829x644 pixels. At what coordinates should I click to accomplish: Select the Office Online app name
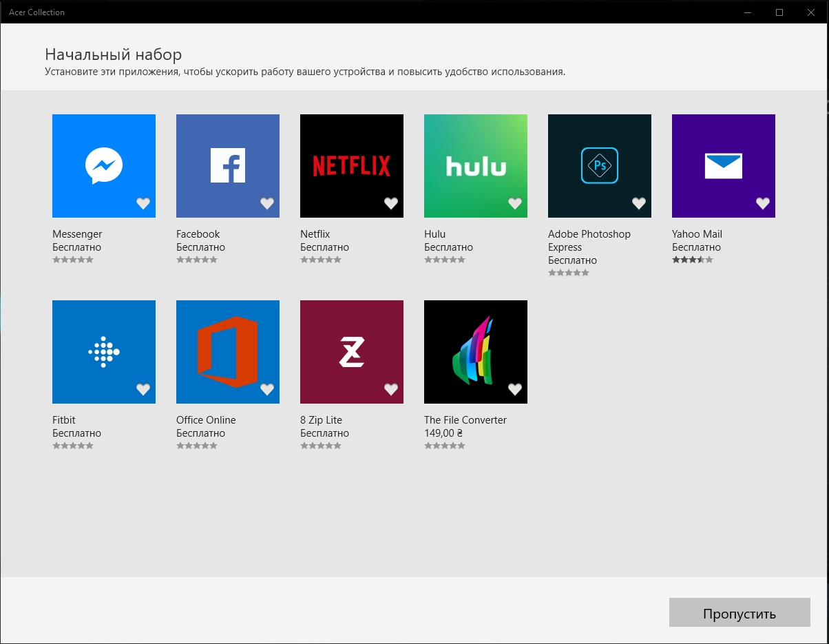[206, 420]
